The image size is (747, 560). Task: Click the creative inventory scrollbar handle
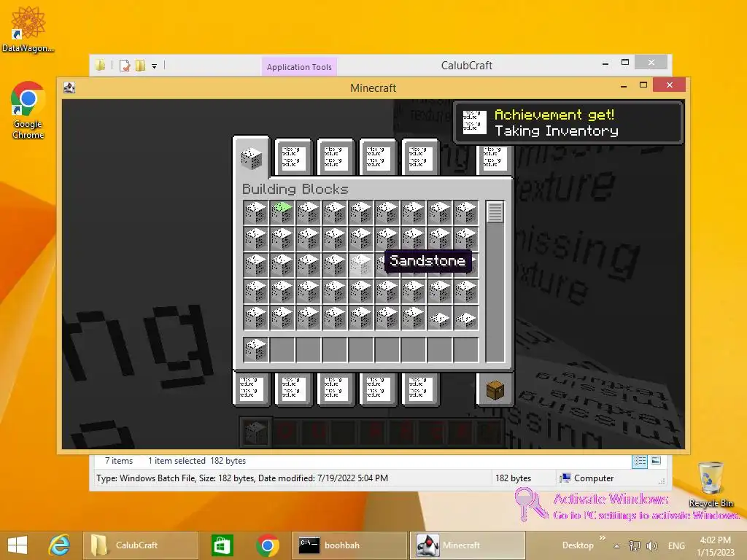(495, 212)
